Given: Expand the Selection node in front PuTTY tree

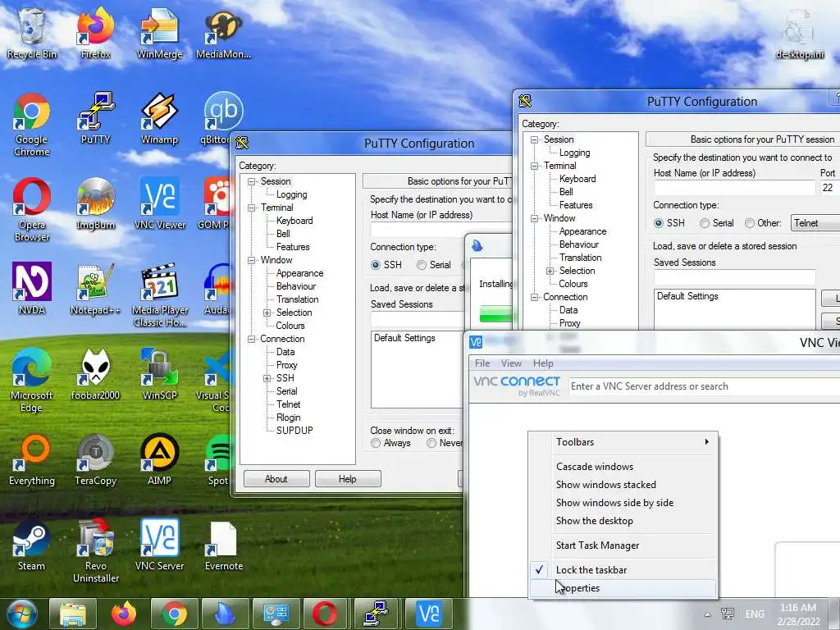Looking at the screenshot, I should (550, 271).
